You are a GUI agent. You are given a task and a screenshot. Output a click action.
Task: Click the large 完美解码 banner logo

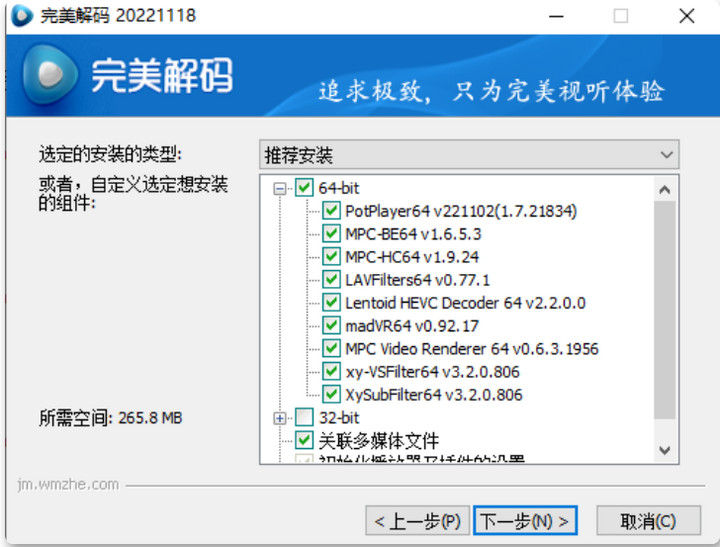51,74
